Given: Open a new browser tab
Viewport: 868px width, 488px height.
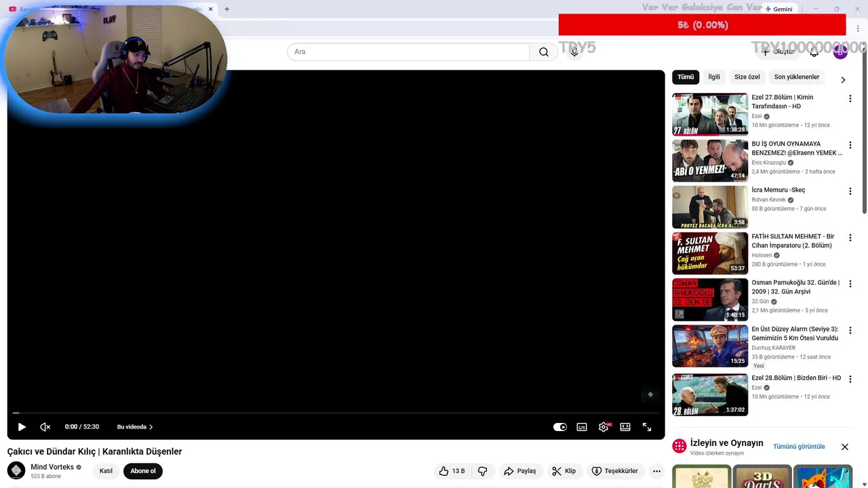Looking at the screenshot, I should [226, 9].
